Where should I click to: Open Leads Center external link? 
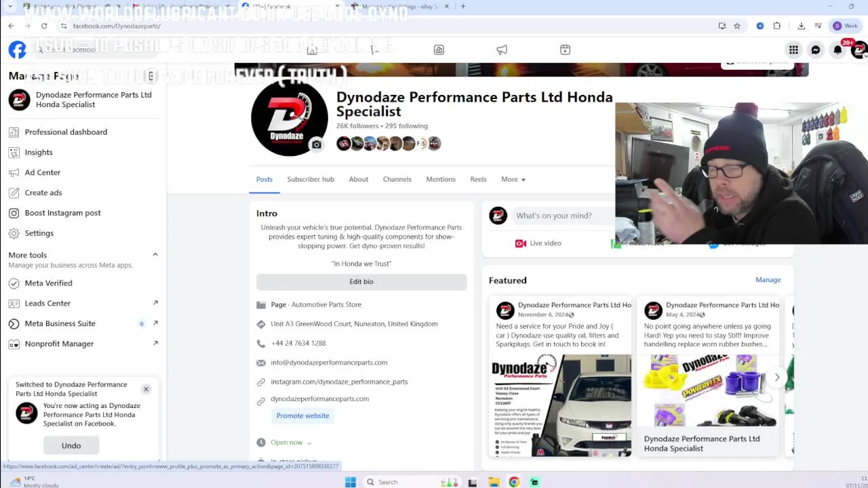[155, 303]
